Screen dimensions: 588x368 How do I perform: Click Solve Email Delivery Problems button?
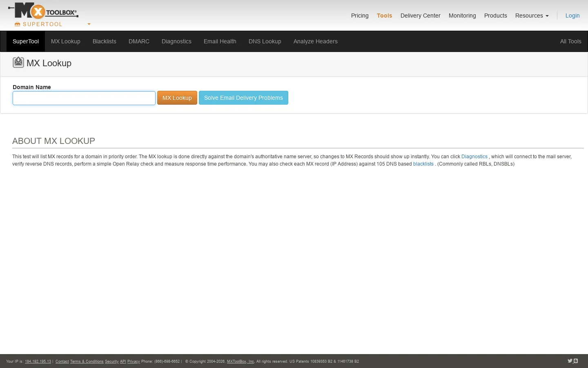(x=243, y=98)
